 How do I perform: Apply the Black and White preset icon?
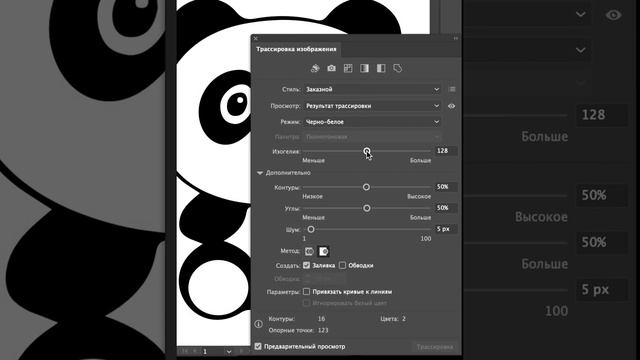(381, 68)
